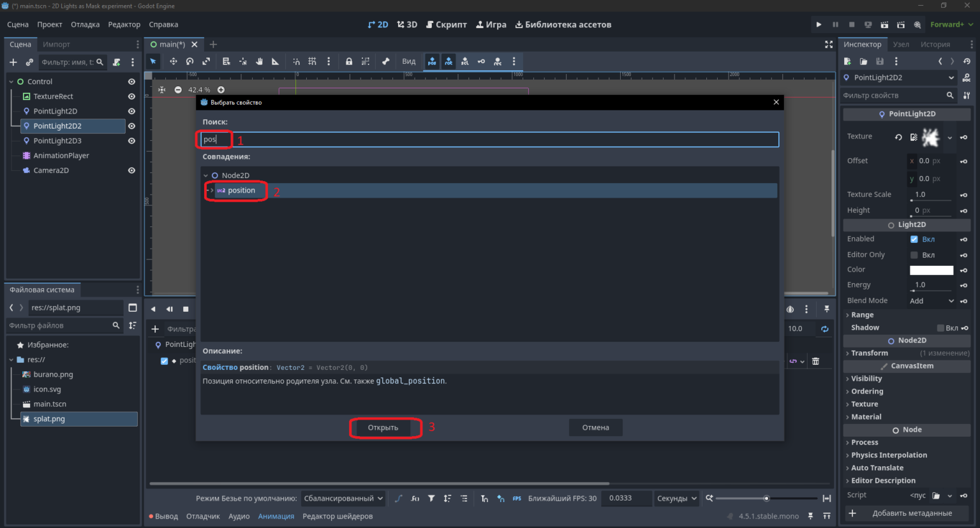Screen dimensions: 980x528
Task: Add a new child node plus icon
Action: [13, 62]
